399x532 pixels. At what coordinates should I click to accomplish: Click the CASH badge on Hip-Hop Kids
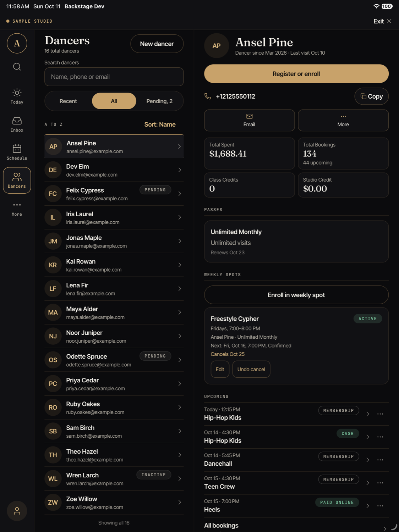348,433
